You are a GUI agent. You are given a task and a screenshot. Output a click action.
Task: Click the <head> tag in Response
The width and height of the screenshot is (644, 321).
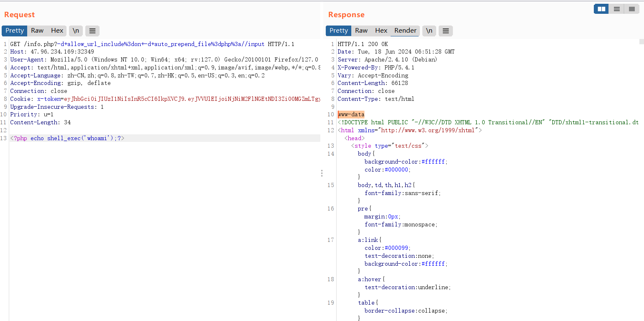pyautogui.click(x=354, y=138)
